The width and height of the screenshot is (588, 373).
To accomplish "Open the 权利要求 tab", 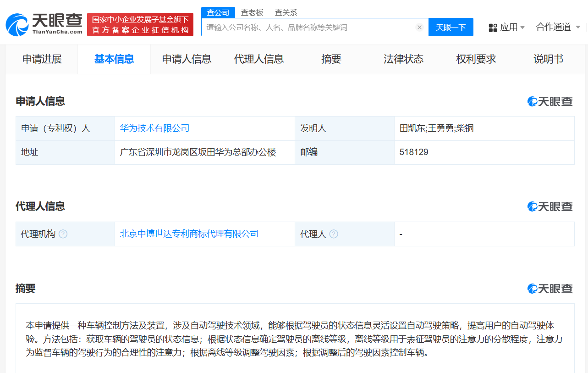I will point(475,59).
